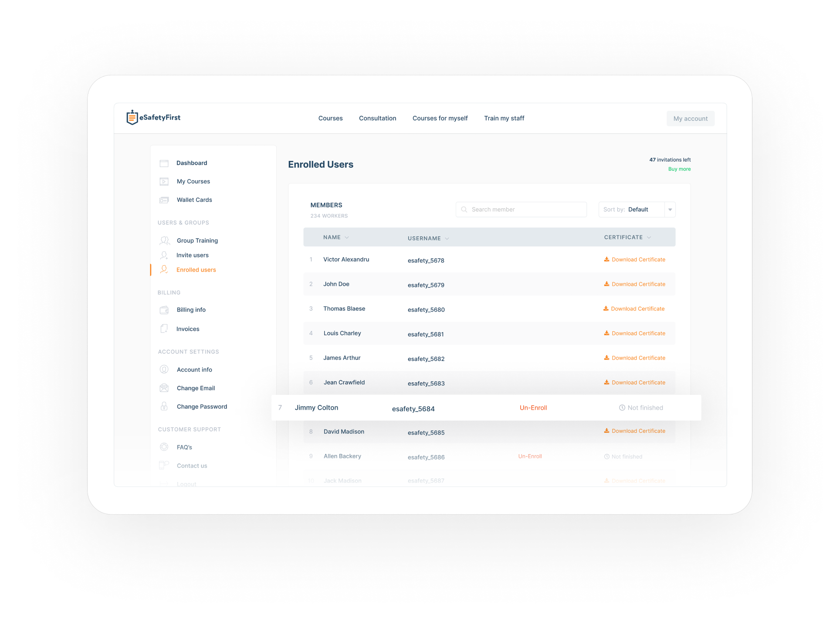Viewport: 840px width, 625px height.
Task: Open Train my staff menu item
Action: coord(504,119)
